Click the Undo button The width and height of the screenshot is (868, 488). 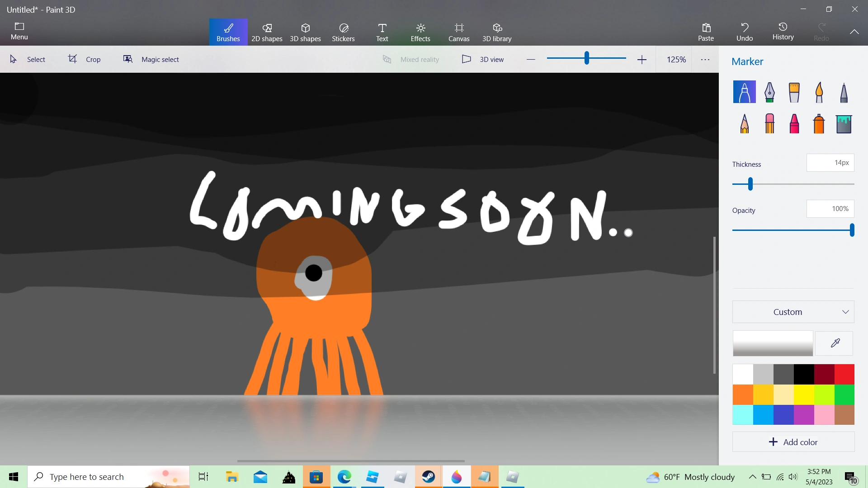(744, 32)
